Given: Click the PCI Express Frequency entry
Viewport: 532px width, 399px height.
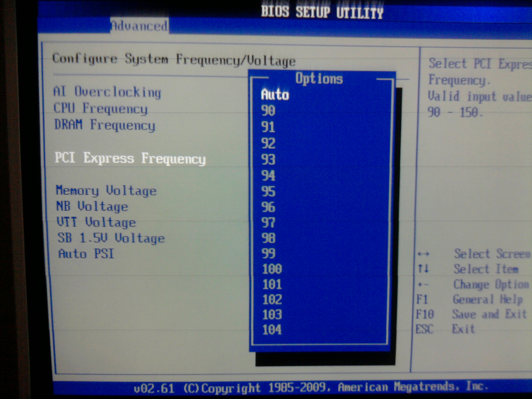Looking at the screenshot, I should (130, 158).
